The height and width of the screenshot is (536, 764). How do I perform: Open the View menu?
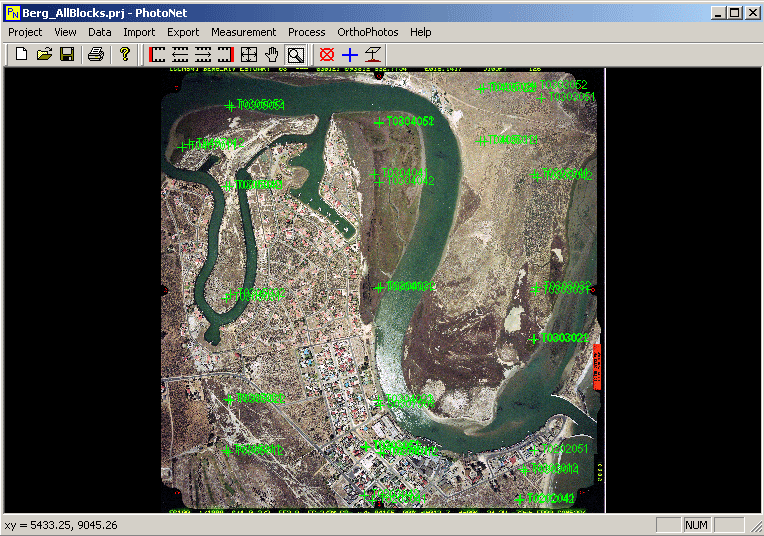pyautogui.click(x=65, y=32)
